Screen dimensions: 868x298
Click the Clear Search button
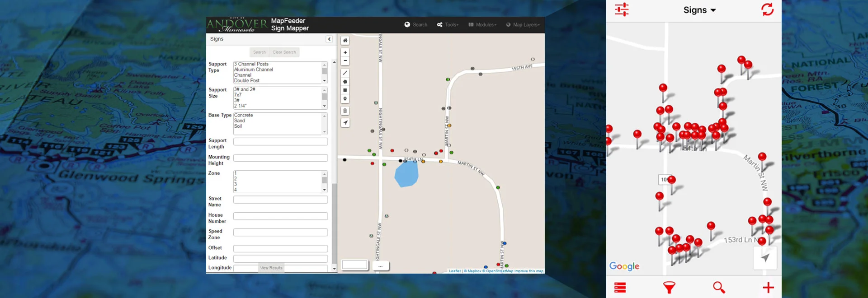tap(284, 52)
